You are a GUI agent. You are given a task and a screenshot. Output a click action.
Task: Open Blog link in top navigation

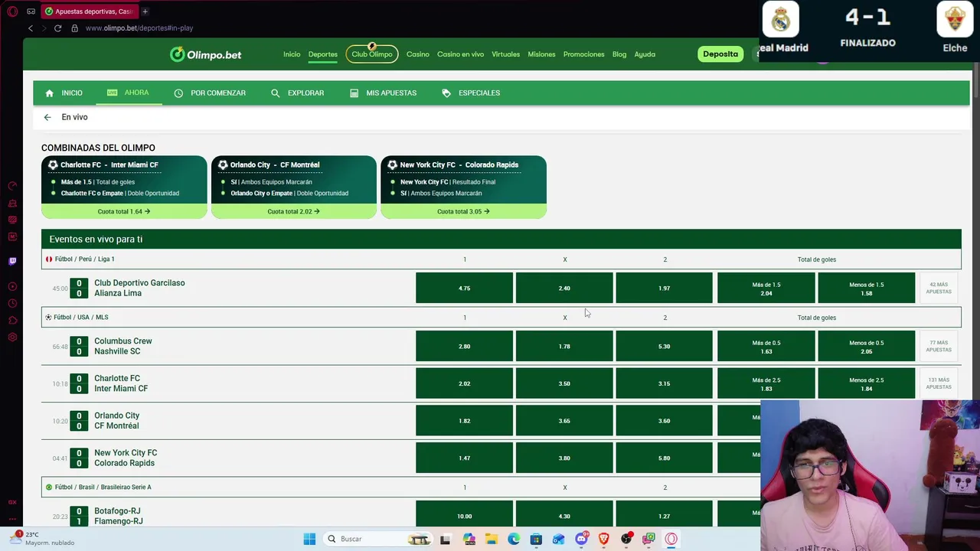619,54
